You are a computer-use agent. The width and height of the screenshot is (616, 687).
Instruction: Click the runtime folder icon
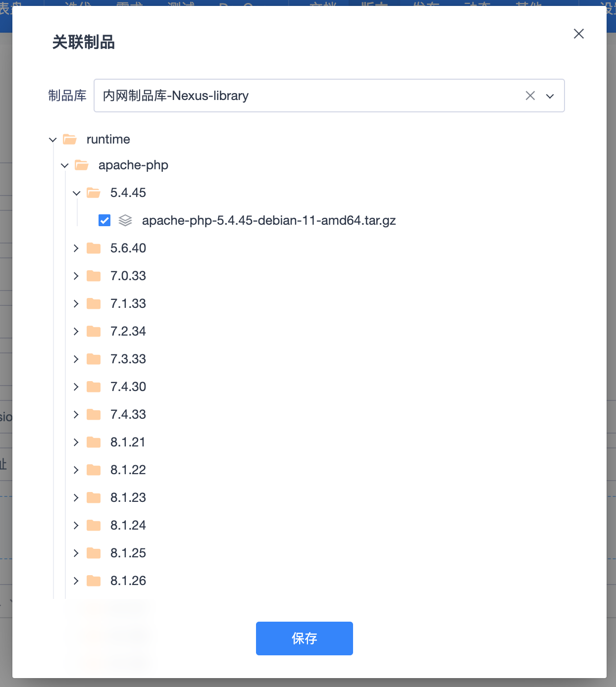(x=70, y=140)
